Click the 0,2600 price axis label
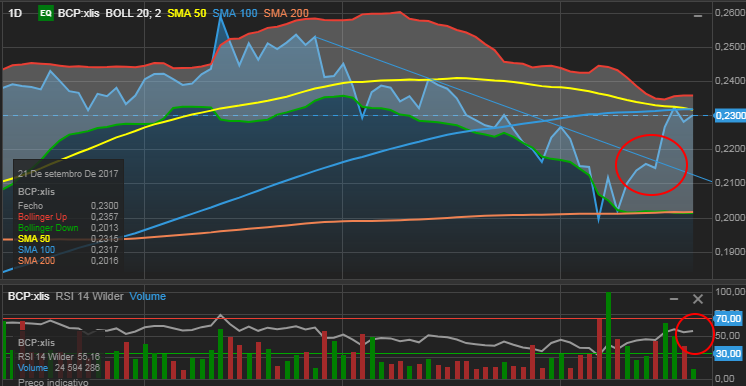Screen dimensions: 746x386 point(729,13)
